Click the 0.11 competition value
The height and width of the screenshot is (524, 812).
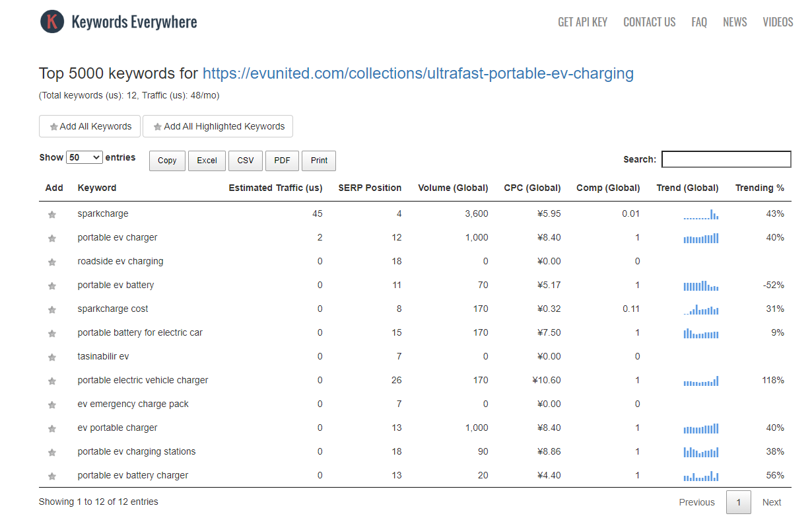click(630, 309)
